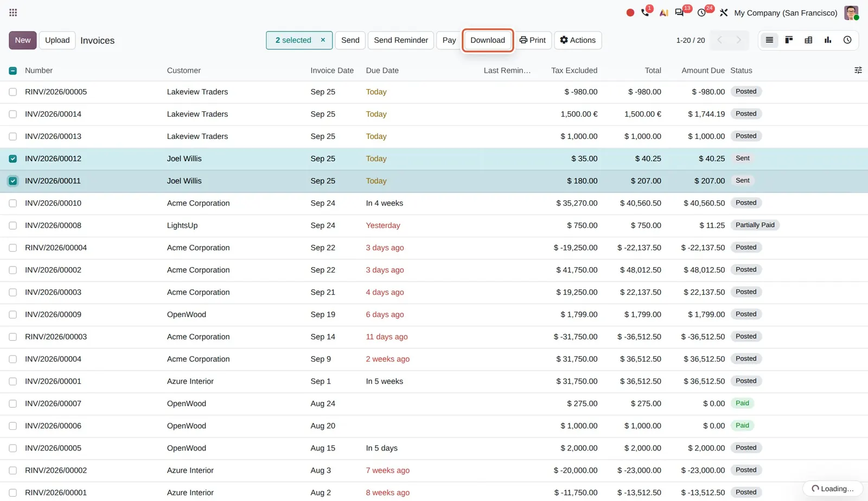
Task: Switch to graph view
Action: [828, 40]
